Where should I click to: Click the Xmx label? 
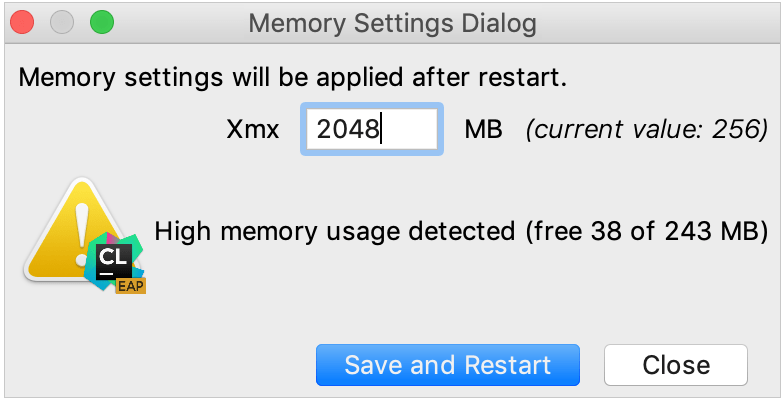coord(253,130)
